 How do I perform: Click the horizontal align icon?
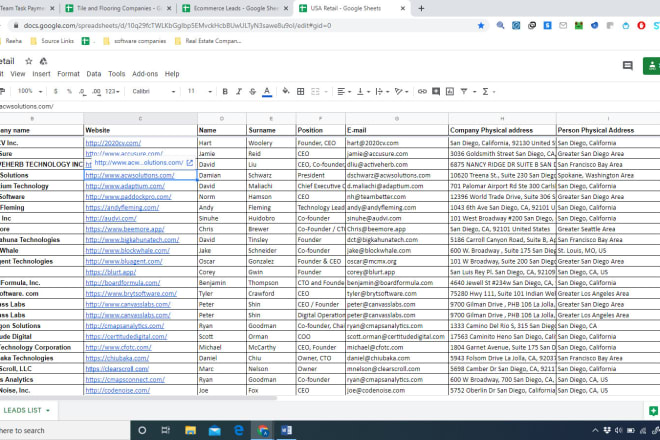[x=341, y=91]
